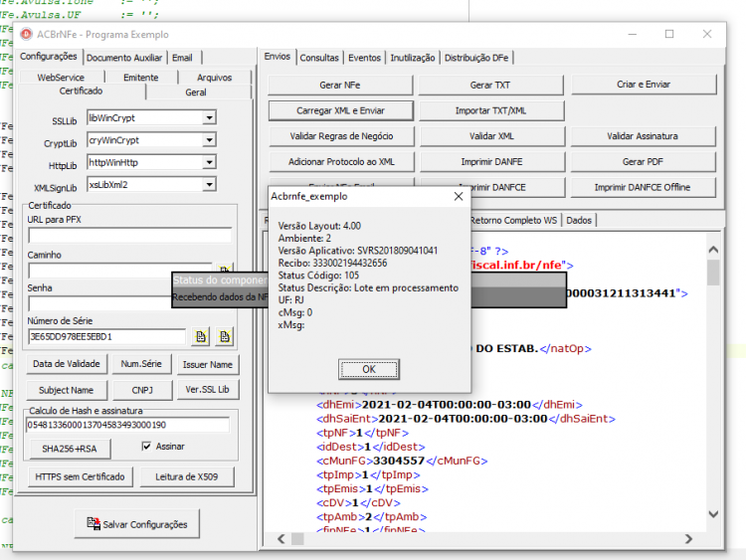Click the Issuer Name button
This screenshot has width=746, height=560.
point(208,365)
